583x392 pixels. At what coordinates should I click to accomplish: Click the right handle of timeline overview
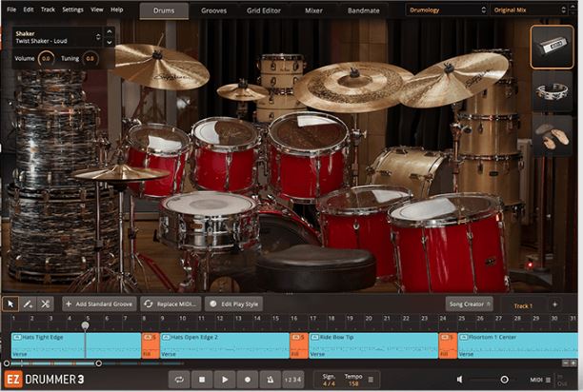click(98, 363)
